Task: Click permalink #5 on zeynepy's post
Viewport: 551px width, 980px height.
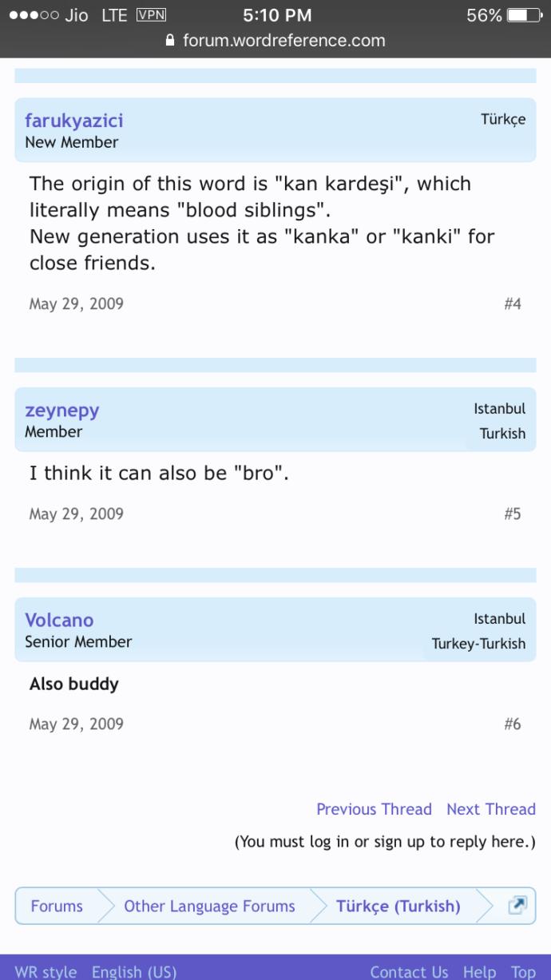Action: coord(514,514)
